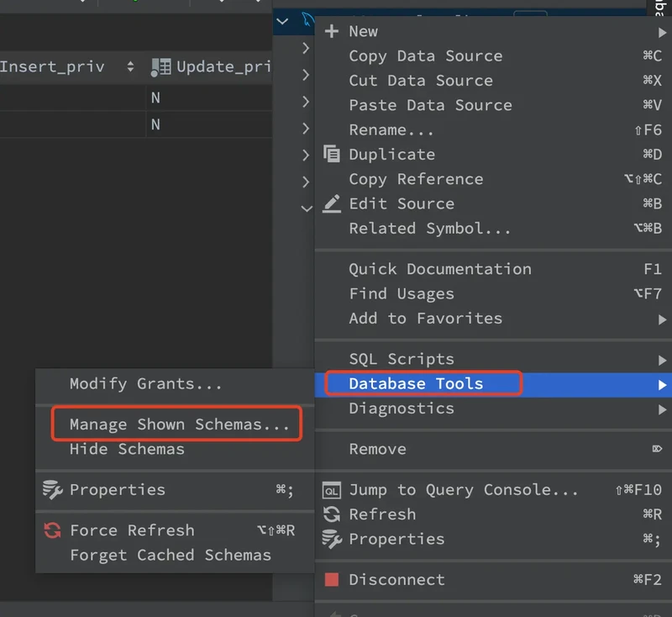The width and height of the screenshot is (672, 617).
Task: Click the red Disconnect square icon
Action: tap(332, 580)
